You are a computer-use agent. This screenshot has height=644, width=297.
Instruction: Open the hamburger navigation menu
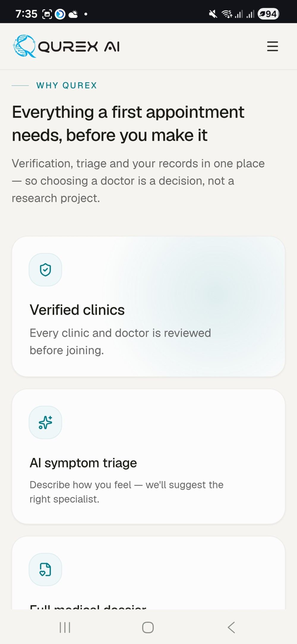[x=272, y=46]
